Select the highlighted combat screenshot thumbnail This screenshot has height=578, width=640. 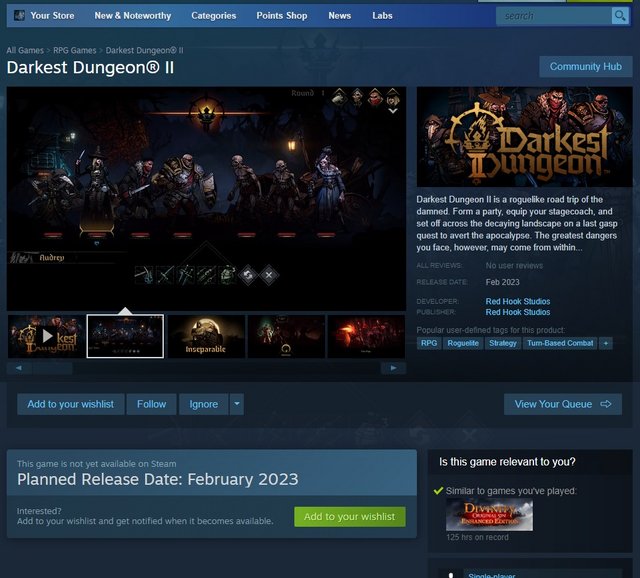125,336
